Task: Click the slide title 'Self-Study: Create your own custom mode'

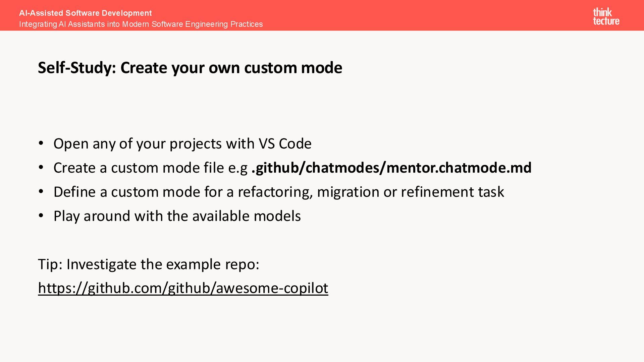Action: [x=190, y=68]
